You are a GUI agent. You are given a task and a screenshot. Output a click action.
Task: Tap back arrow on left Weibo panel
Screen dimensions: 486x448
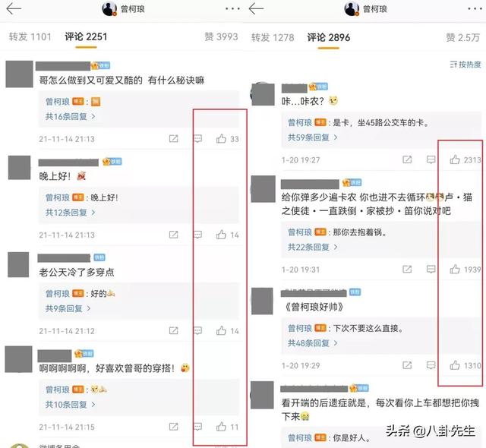point(14,8)
